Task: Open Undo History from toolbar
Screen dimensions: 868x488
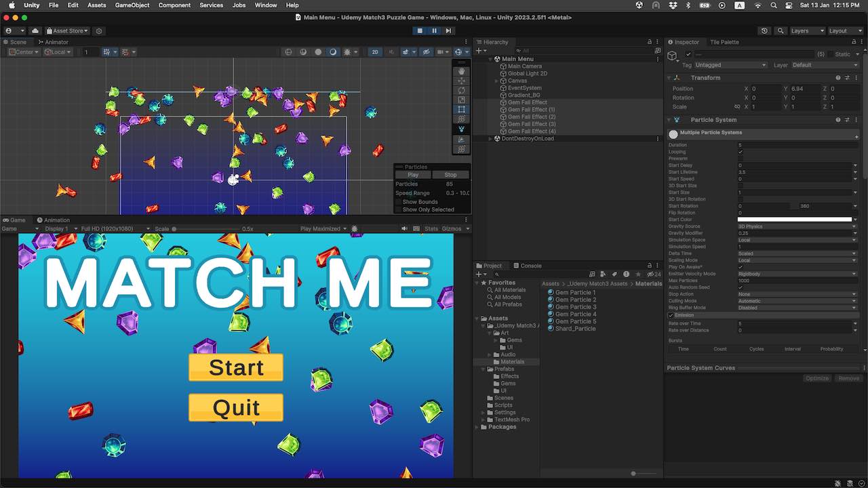Action: pyautogui.click(x=765, y=31)
